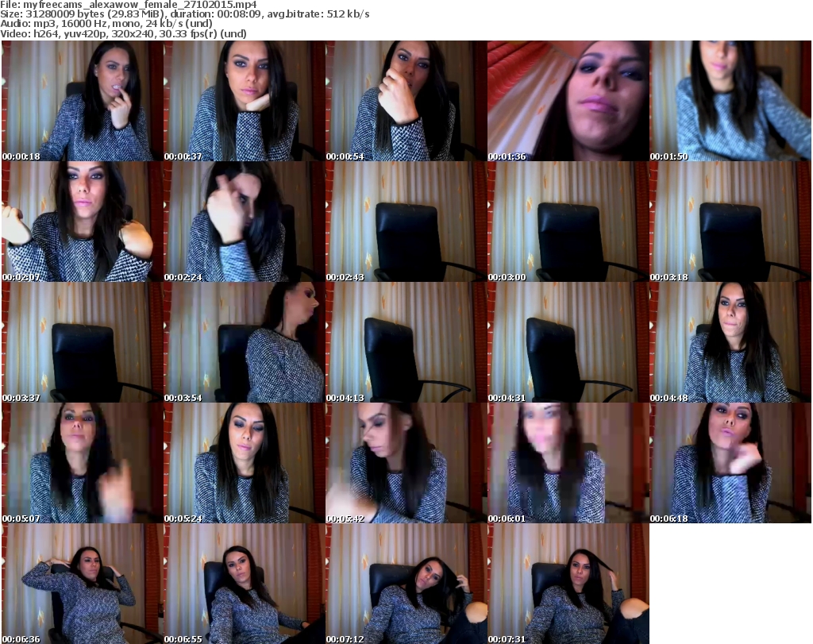Select the thumbnail timestamped 00:02:07
The width and height of the screenshot is (813, 644).
coord(83,222)
